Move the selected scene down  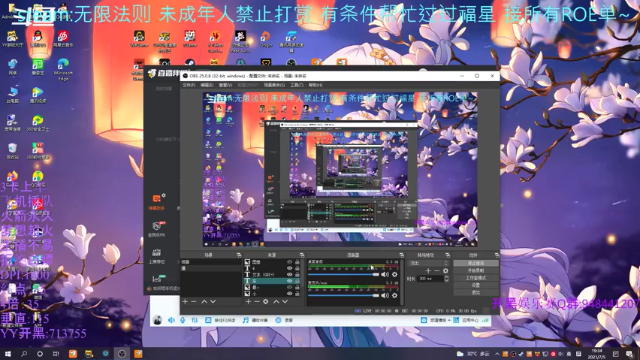(x=213, y=302)
